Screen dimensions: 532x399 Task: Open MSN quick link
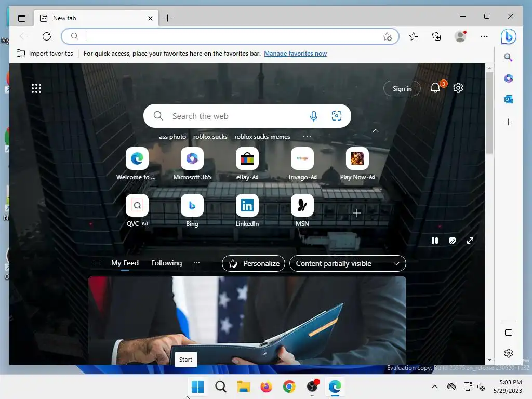pyautogui.click(x=302, y=210)
